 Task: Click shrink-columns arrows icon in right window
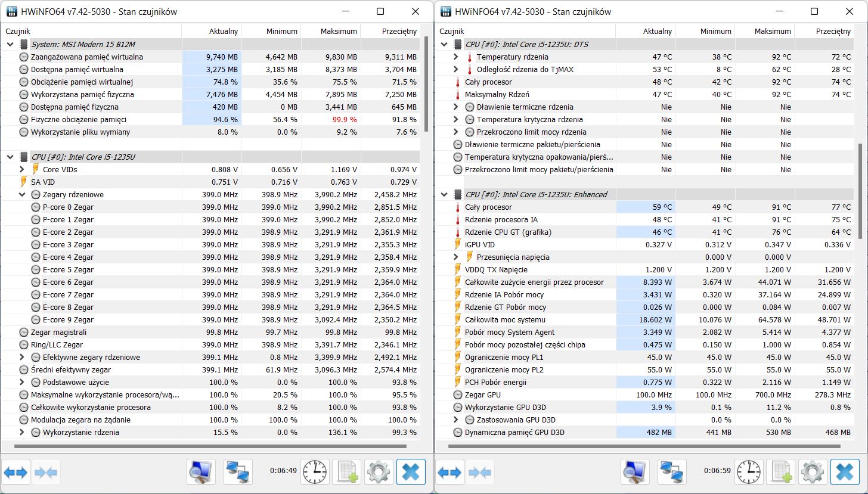coord(480,473)
